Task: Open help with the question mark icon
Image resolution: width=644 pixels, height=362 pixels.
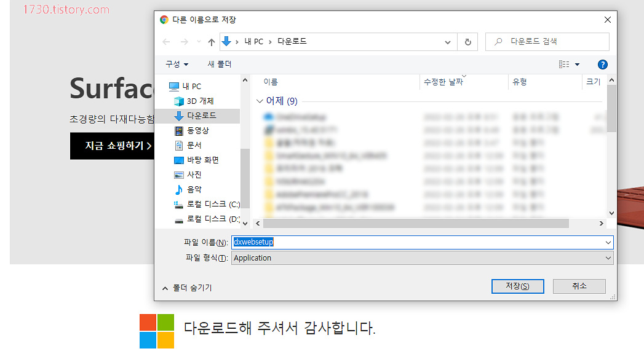Action: click(x=603, y=65)
